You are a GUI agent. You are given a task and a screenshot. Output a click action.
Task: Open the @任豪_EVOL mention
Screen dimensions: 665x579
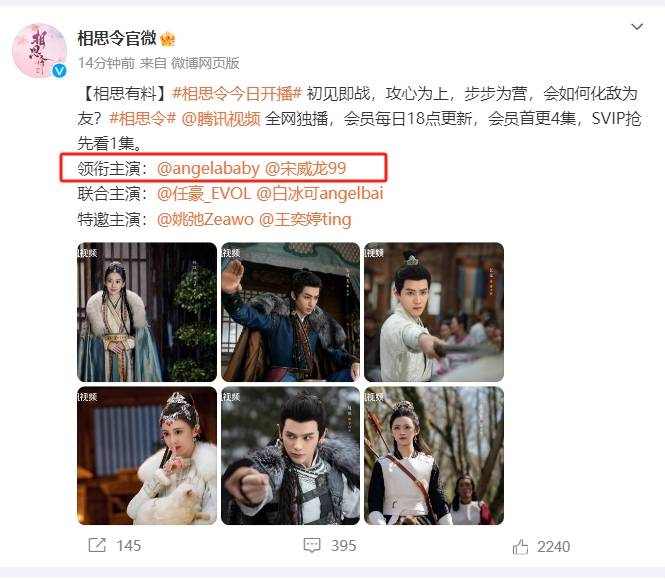(x=204, y=194)
